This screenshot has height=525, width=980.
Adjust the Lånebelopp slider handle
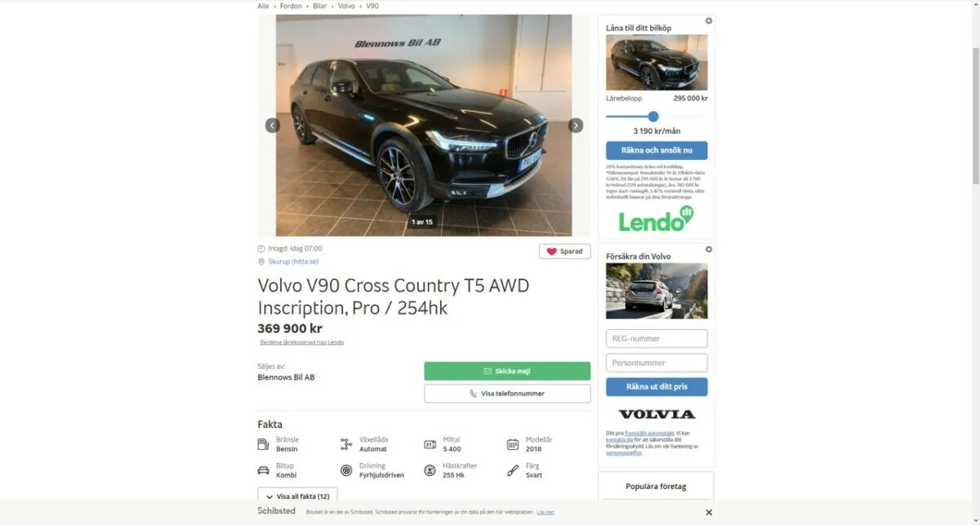coord(653,117)
